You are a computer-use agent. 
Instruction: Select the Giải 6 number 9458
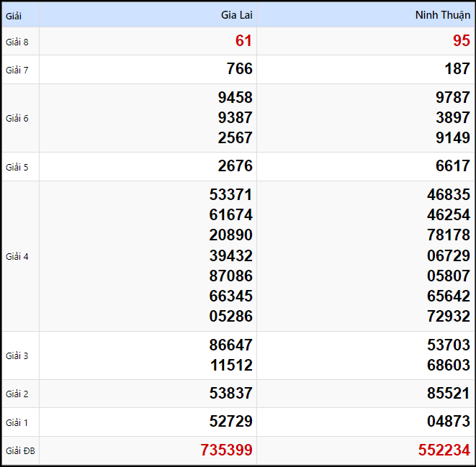coord(235,98)
